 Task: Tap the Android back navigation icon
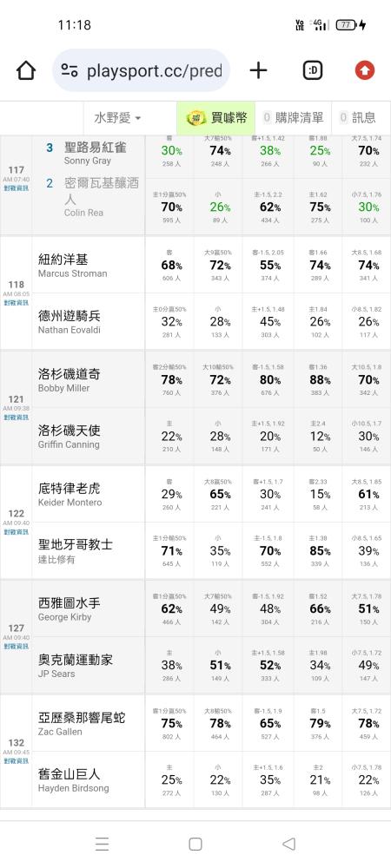point(288,844)
